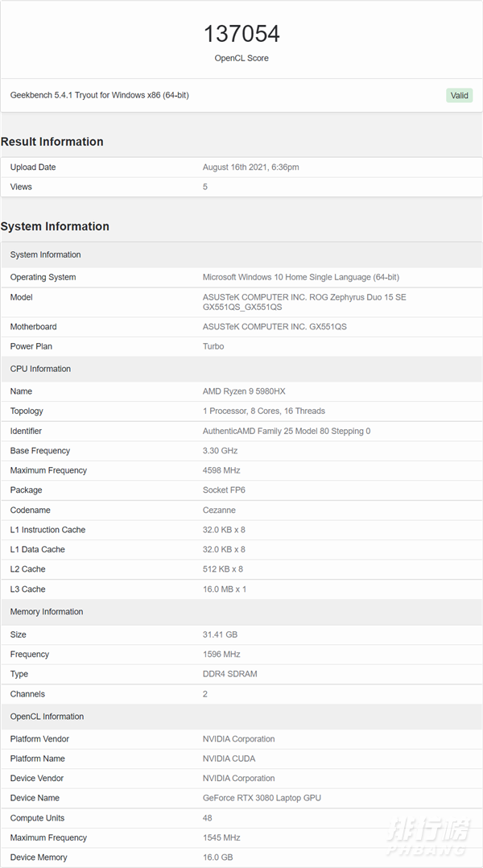Select Microsoft Windows 10 Home value
This screenshot has height=868, width=483.
pyautogui.click(x=301, y=277)
